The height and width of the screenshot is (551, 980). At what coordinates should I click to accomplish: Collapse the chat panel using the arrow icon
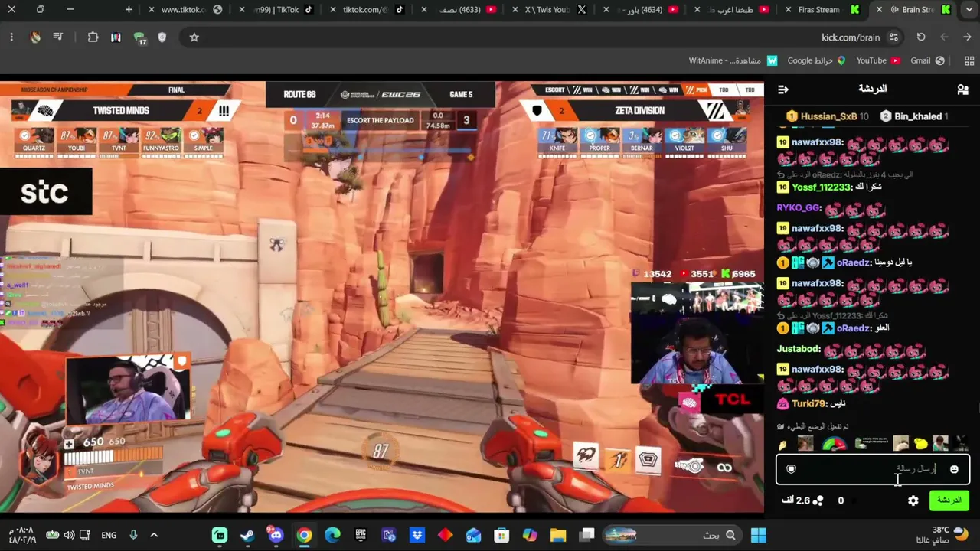(x=782, y=90)
